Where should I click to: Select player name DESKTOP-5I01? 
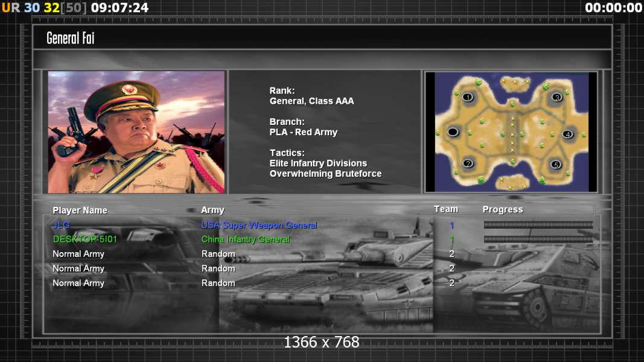85,239
